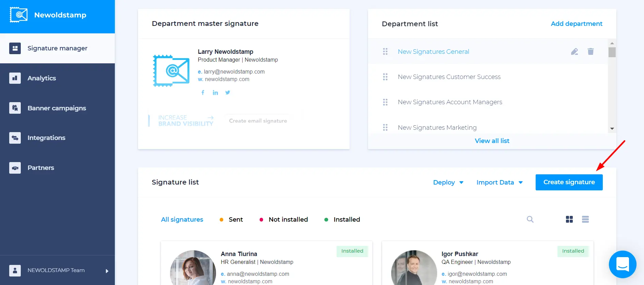Viewport: 644px width, 285px height.
Task: Switch to grid view of signatures
Action: click(569, 219)
